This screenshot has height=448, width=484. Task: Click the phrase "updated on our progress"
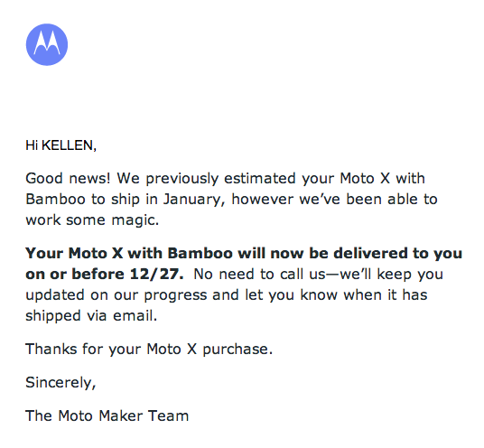[116, 295]
